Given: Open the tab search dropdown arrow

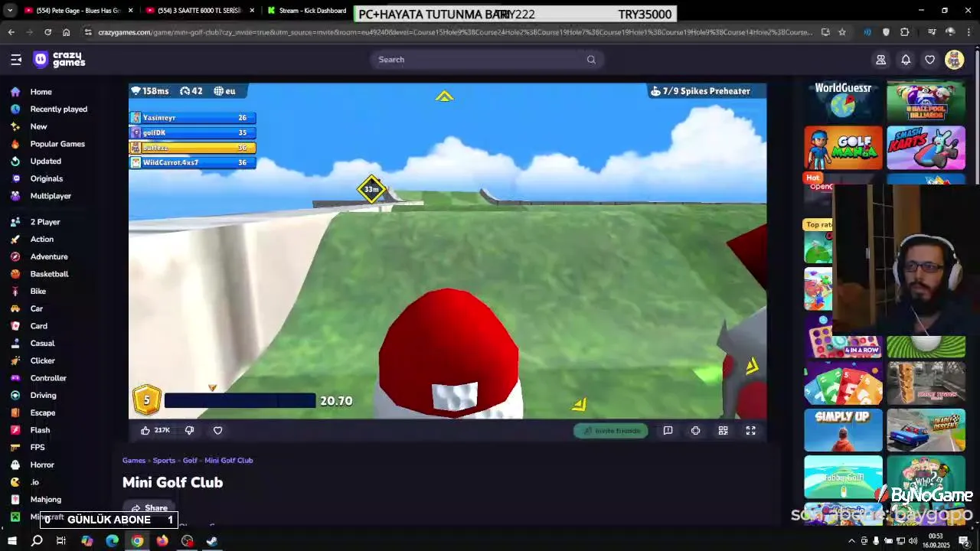Looking at the screenshot, I should tap(10, 11).
